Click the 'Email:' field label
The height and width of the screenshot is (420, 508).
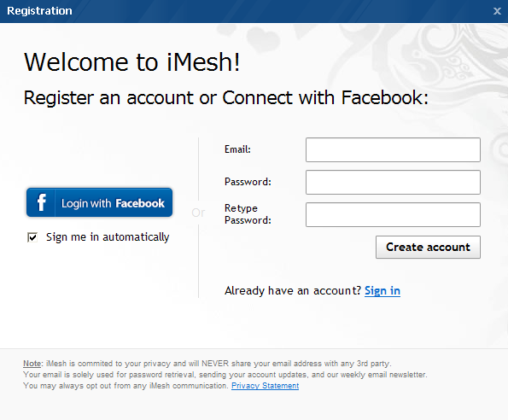(x=237, y=149)
